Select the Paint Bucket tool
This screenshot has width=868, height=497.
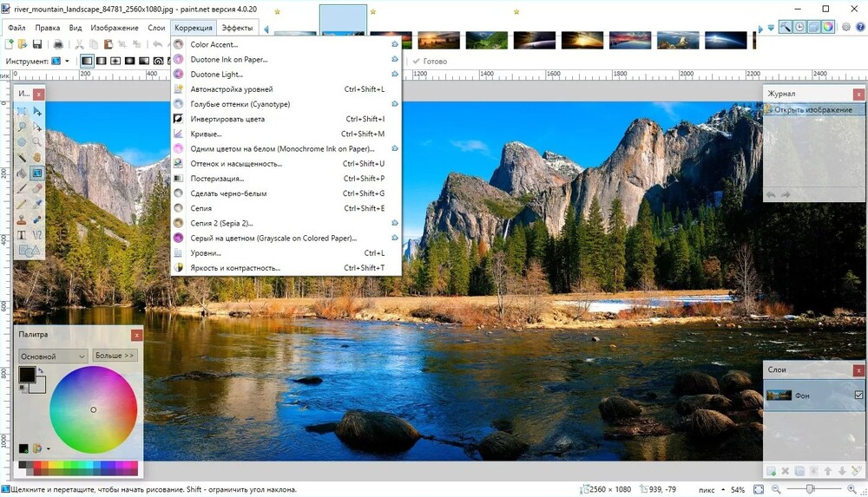pyautogui.click(x=22, y=173)
